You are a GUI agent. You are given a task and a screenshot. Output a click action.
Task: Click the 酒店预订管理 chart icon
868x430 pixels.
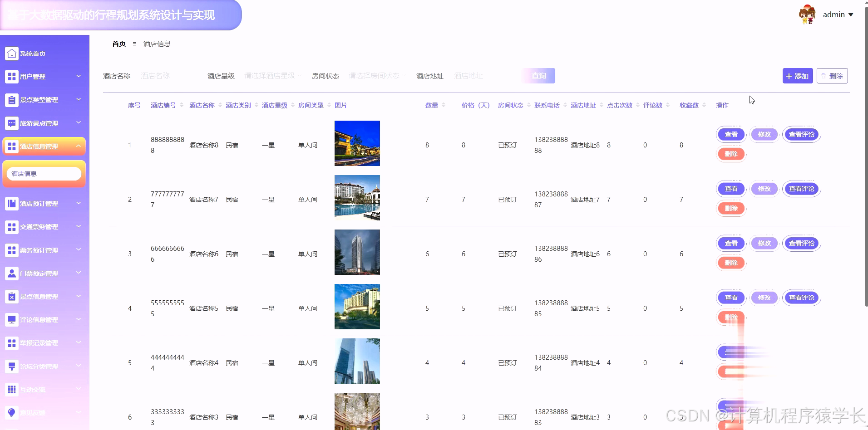pyautogui.click(x=12, y=203)
